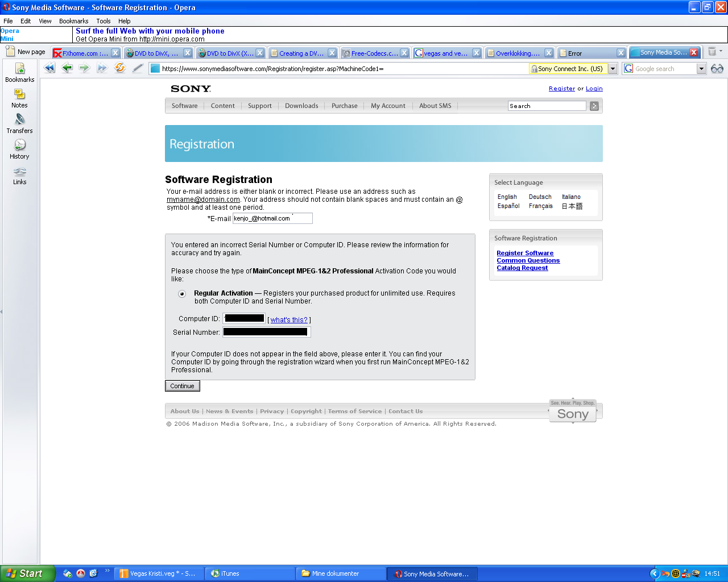Click the search go arrow on Sony site
The width and height of the screenshot is (728, 582).
[594, 106]
